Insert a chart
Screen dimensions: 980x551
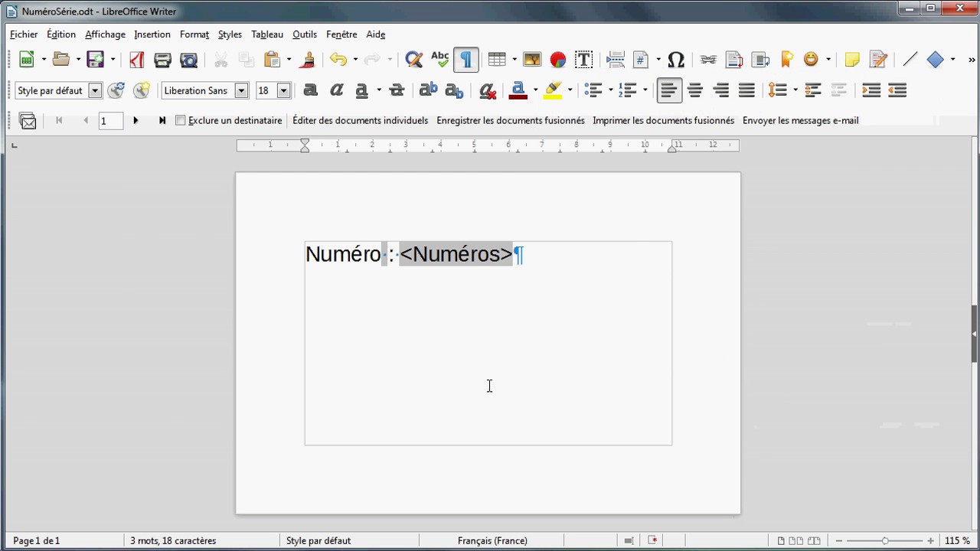point(557,60)
